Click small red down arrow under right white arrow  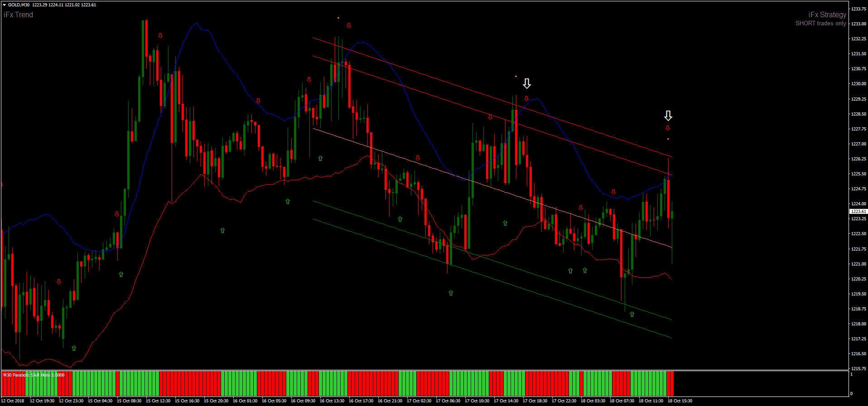pos(668,128)
